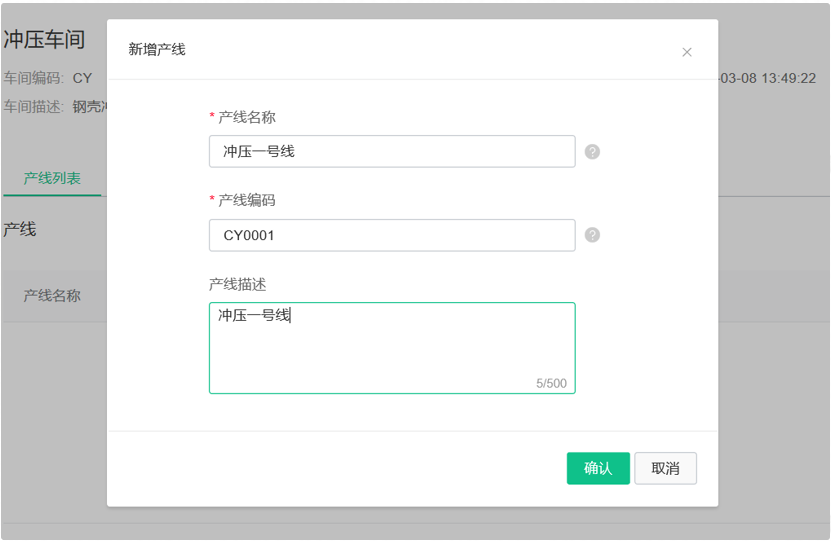Focus the 产线编码 input containing CY0001
The image size is (831, 541).
coord(392,235)
